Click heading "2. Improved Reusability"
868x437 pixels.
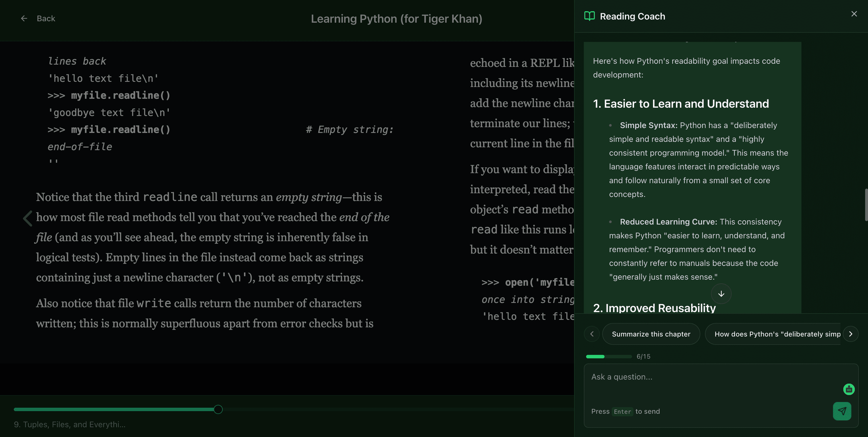pos(654,308)
